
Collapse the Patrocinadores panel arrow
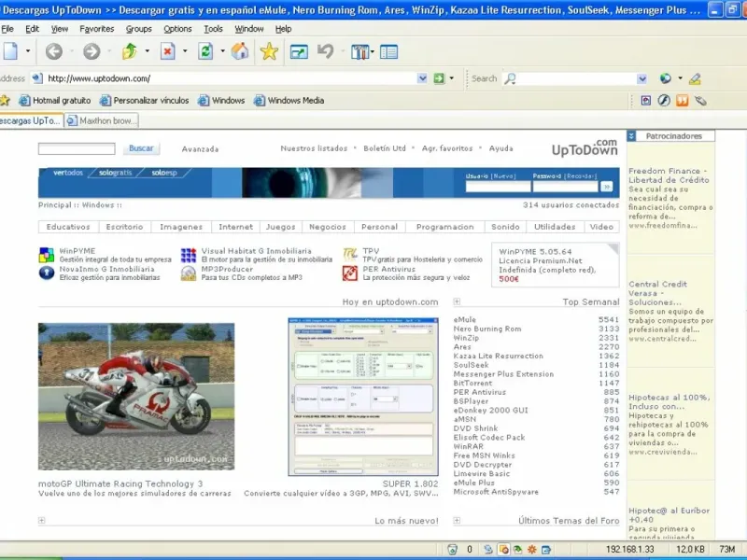click(x=631, y=136)
